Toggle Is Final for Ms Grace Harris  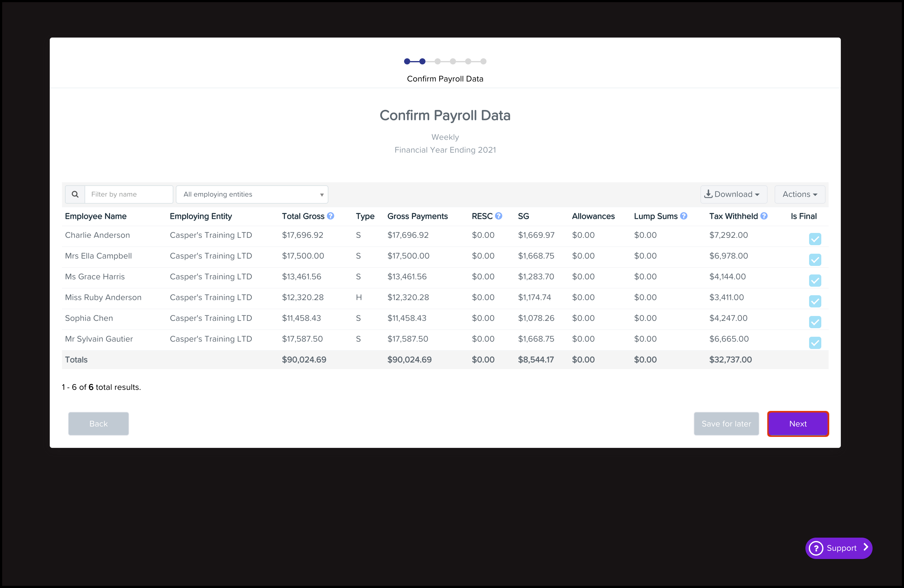pos(815,281)
